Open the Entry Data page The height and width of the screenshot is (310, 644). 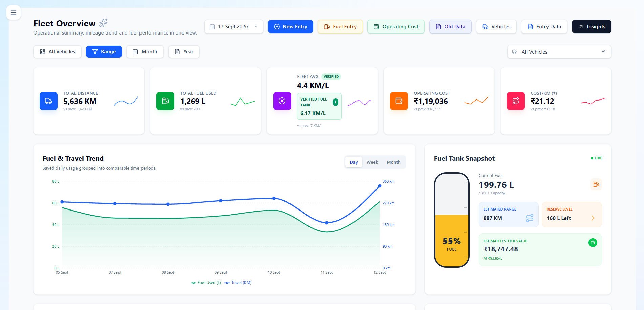[544, 27]
